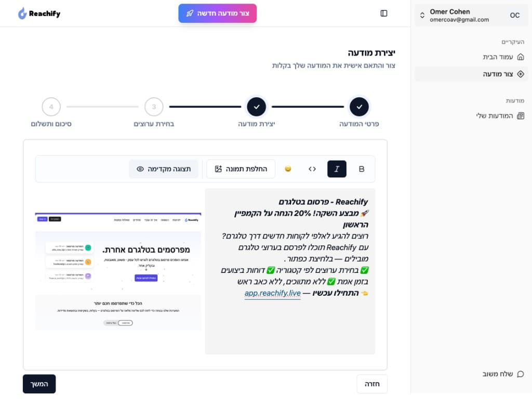This screenshot has width=532, height=420.
Task: Go to step 'יצירת מודעה' circle
Action: click(257, 107)
